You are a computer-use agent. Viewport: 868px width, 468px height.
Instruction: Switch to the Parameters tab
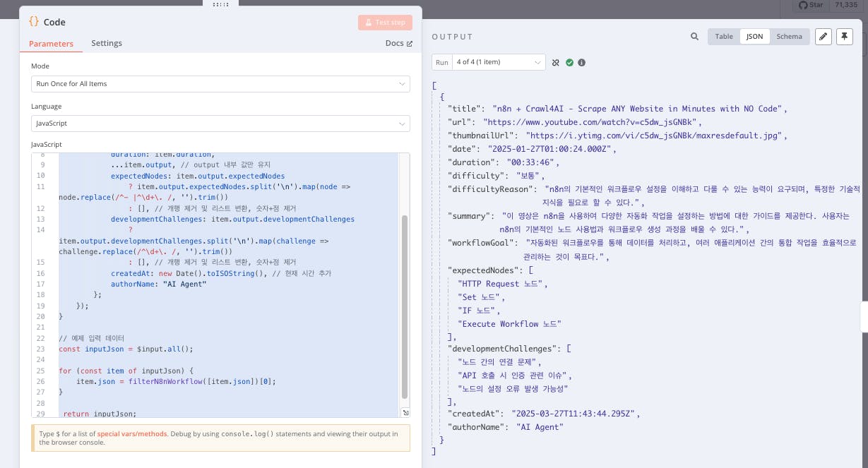click(x=51, y=44)
